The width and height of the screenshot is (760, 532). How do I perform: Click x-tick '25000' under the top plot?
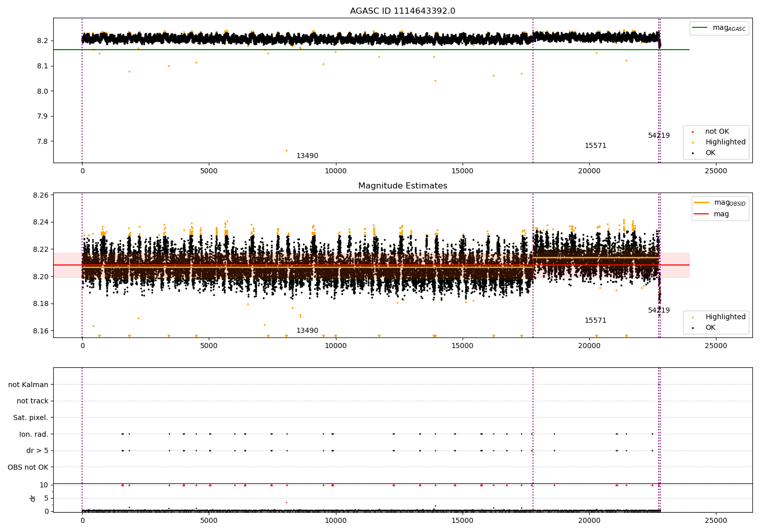point(716,171)
